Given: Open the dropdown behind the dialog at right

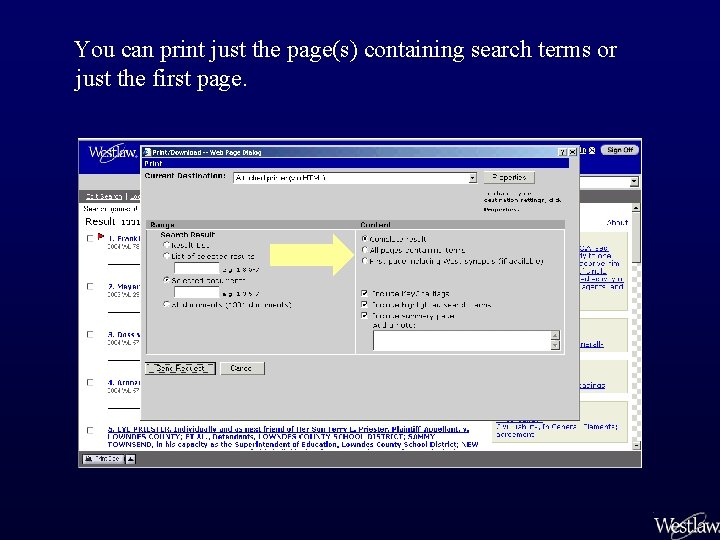Looking at the screenshot, I should pyautogui.click(x=634, y=181).
